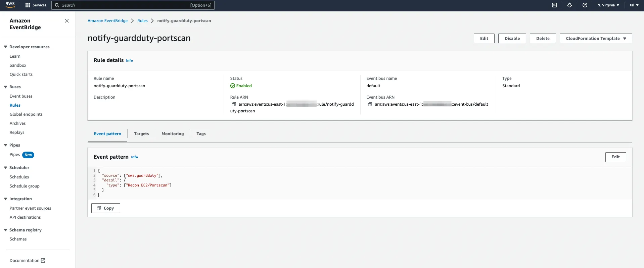Click the AWS logo home icon

(x=10, y=5)
